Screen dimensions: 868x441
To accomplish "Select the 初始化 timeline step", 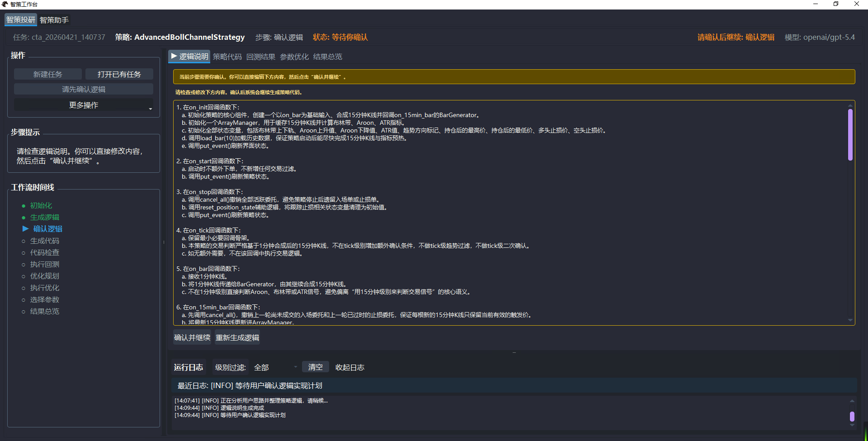I will click(x=41, y=206).
